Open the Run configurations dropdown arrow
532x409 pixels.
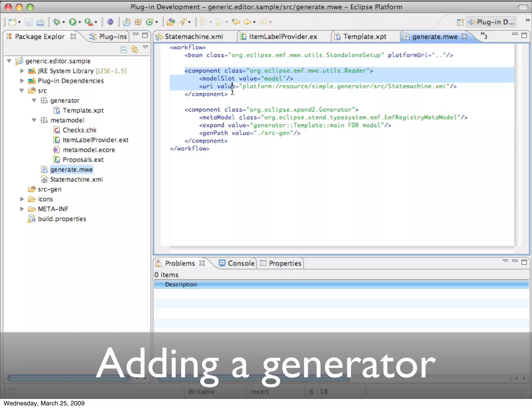coord(80,22)
